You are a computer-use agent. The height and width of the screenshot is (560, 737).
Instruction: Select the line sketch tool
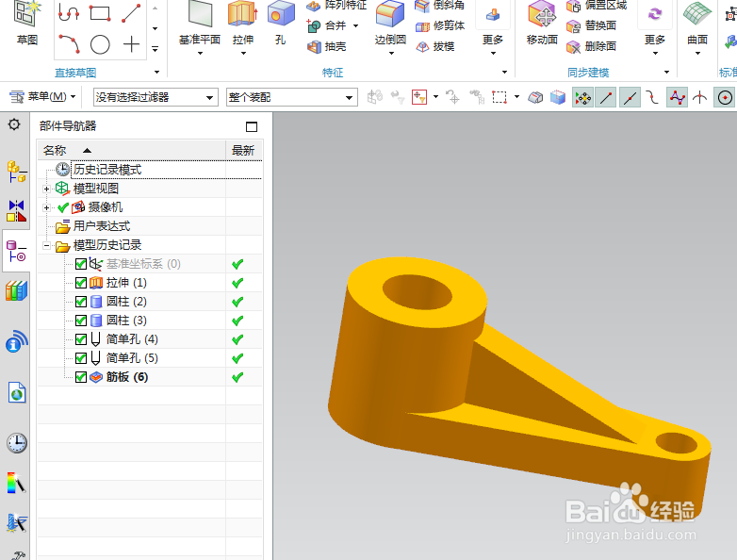tap(131, 12)
